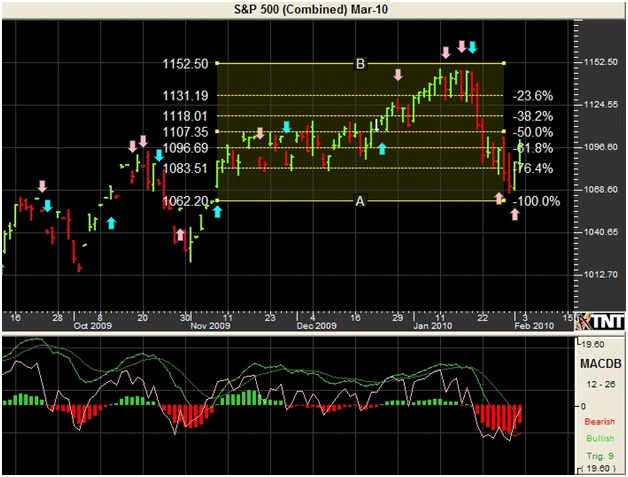Image resolution: width=628 pixels, height=477 pixels.
Task: Select pink up arrow below the -100.0% label
Action: pos(515,214)
